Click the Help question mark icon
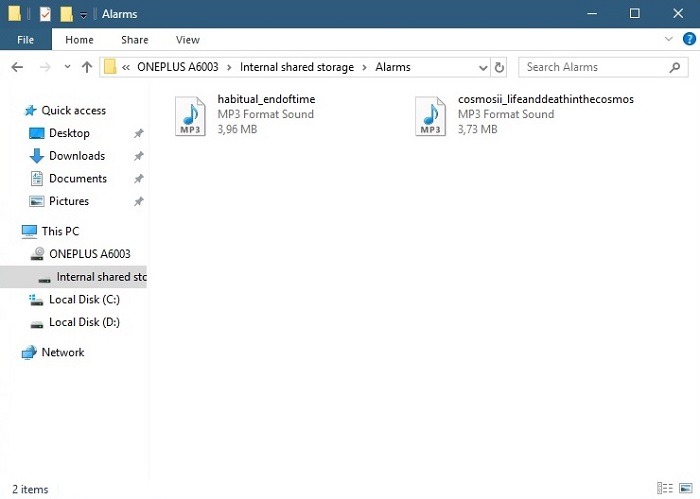This screenshot has width=700, height=499. (x=687, y=40)
